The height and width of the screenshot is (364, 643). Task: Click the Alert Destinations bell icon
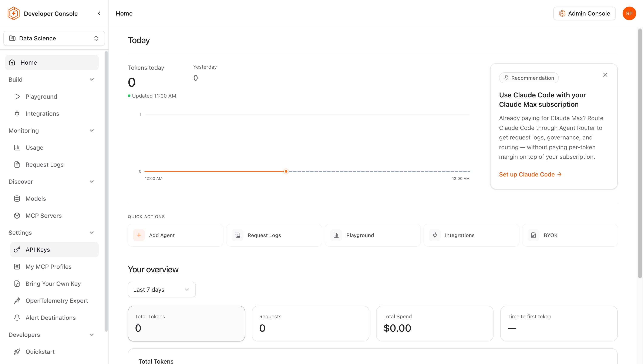pos(17,317)
